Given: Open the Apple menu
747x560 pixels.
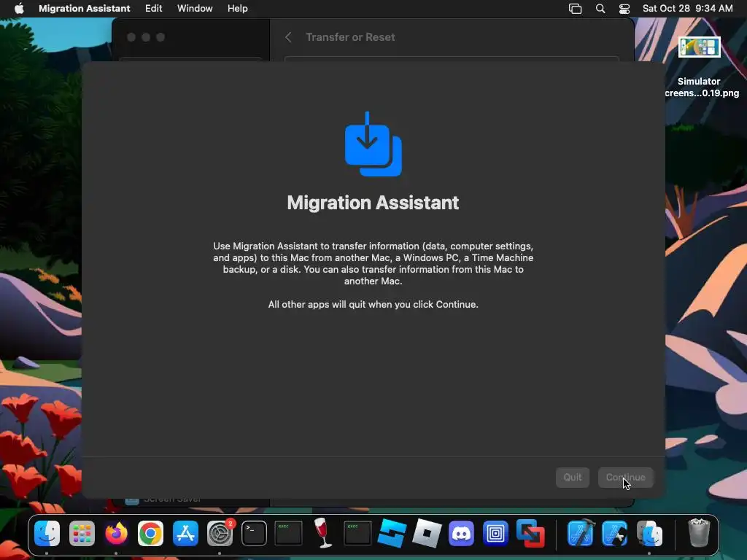Looking at the screenshot, I should click(x=19, y=8).
